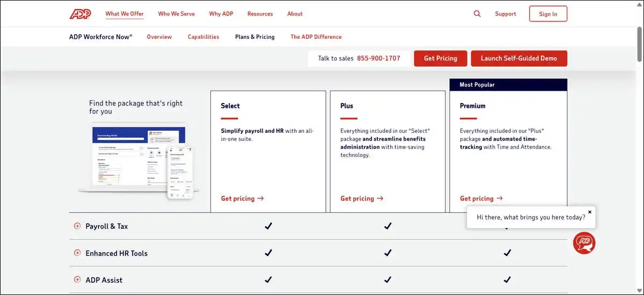The image size is (644, 295).
Task: Open The ADP Difference tab
Action: pyautogui.click(x=316, y=37)
